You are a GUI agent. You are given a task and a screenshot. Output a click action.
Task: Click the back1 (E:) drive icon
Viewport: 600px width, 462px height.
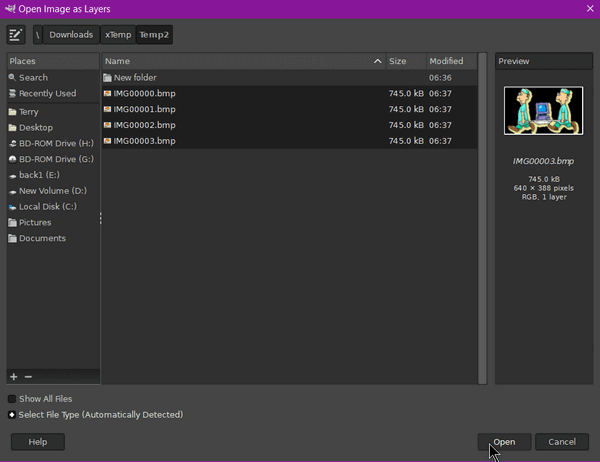coord(12,176)
